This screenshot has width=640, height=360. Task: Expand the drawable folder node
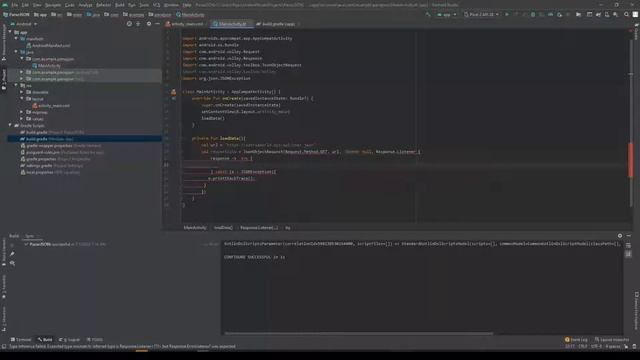22,92
